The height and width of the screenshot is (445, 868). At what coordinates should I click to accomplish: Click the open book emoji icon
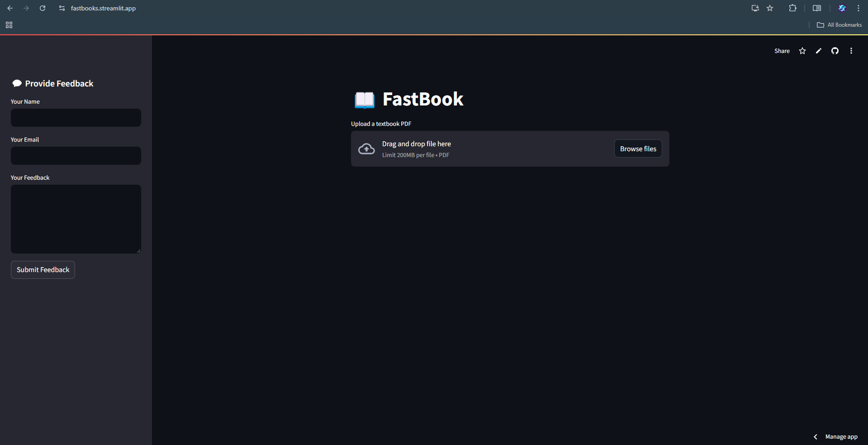point(365,100)
